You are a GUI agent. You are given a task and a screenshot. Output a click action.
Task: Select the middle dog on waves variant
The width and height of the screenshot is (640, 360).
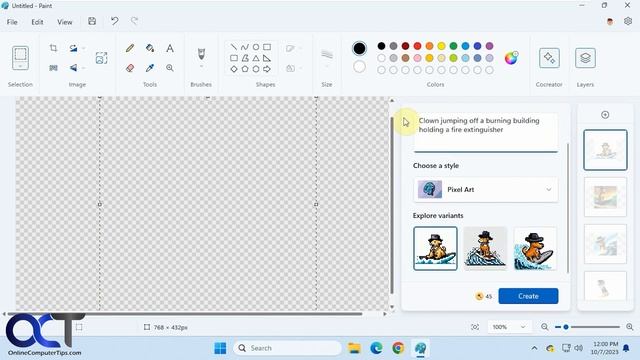pos(485,248)
